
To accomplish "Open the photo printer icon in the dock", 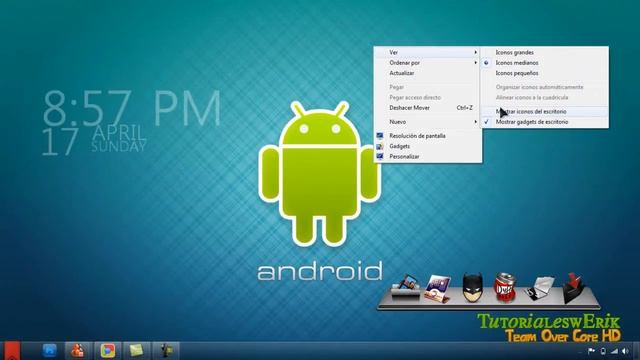I will pyautogui.click(x=406, y=288).
